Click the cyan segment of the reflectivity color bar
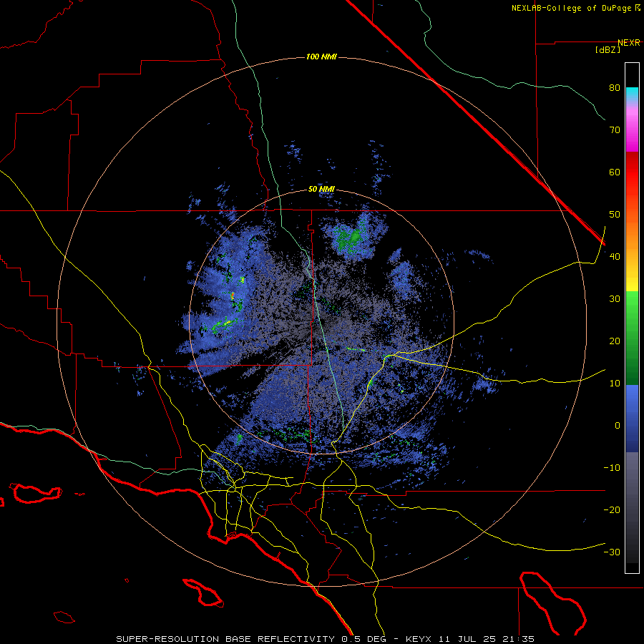644x644 pixels. 632,94
